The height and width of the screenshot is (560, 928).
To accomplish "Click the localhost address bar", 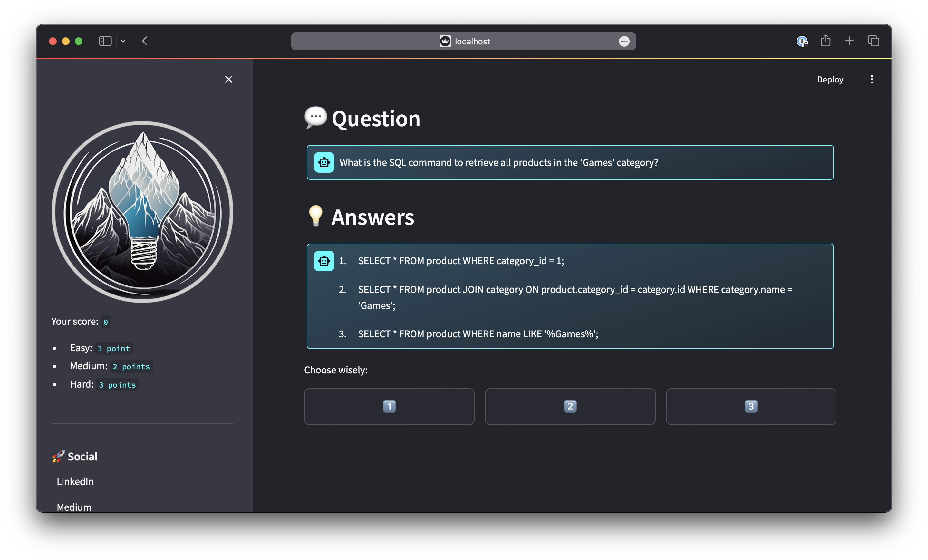I will pos(463,42).
